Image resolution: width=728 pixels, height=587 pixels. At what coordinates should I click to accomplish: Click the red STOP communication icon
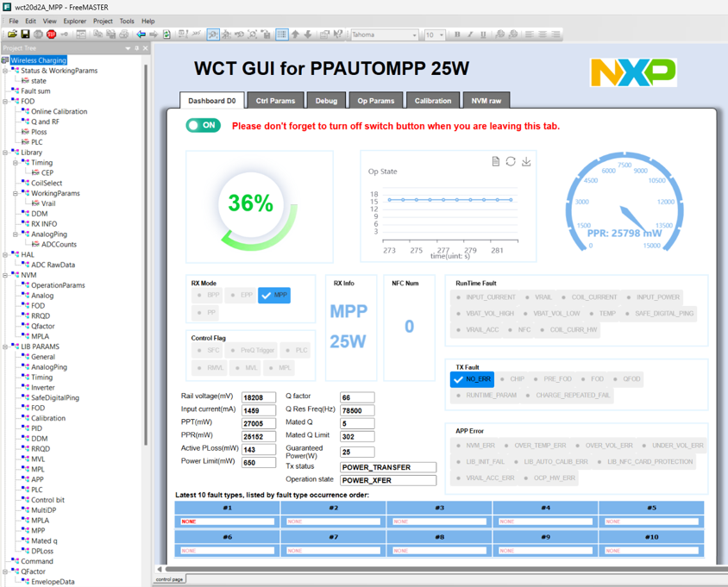[52, 34]
